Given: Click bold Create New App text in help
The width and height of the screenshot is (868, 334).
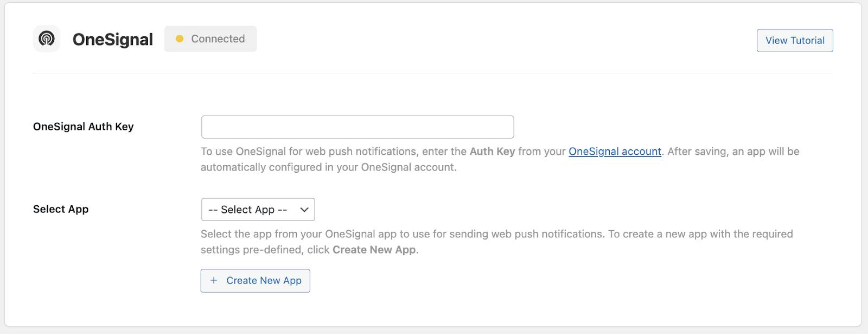Looking at the screenshot, I should coord(374,250).
